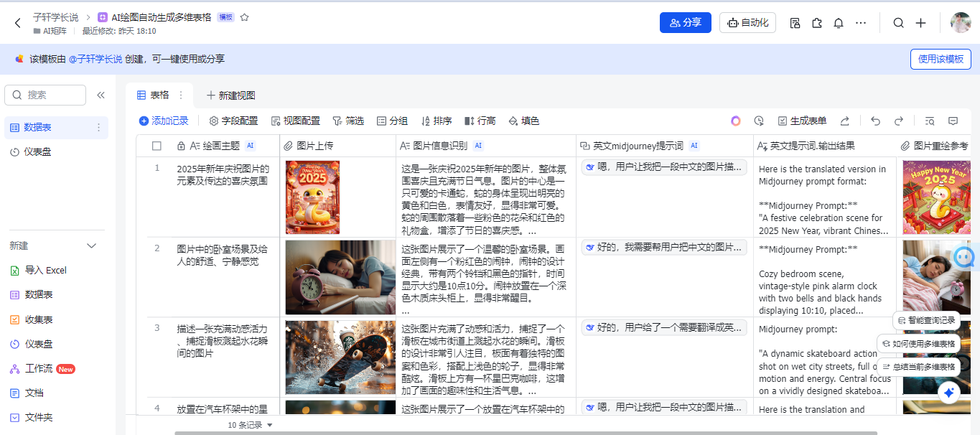
Task: Open 填色 fill color option
Action: pyautogui.click(x=523, y=121)
